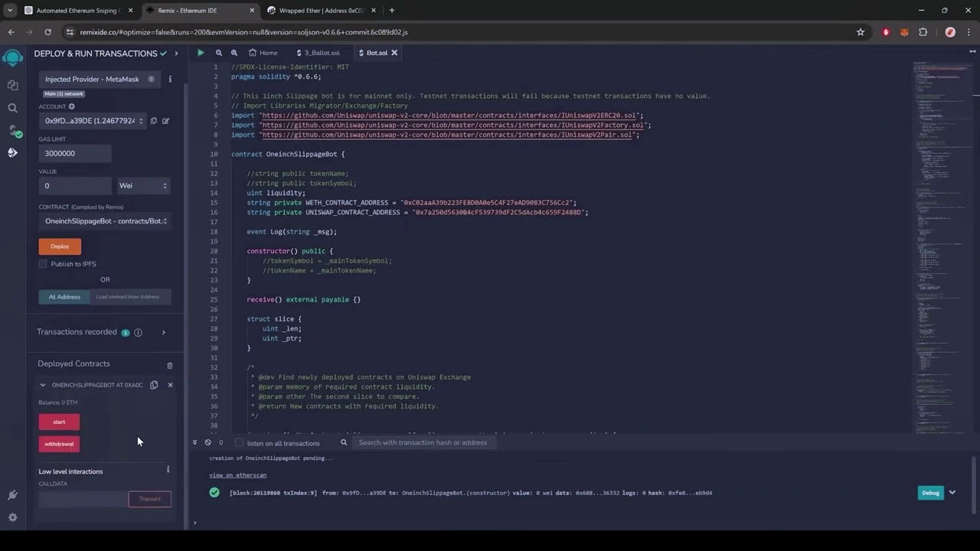
Task: Collapse the ONEINCHSLIPPAGEBOT deployed contract chevron
Action: pyautogui.click(x=43, y=385)
